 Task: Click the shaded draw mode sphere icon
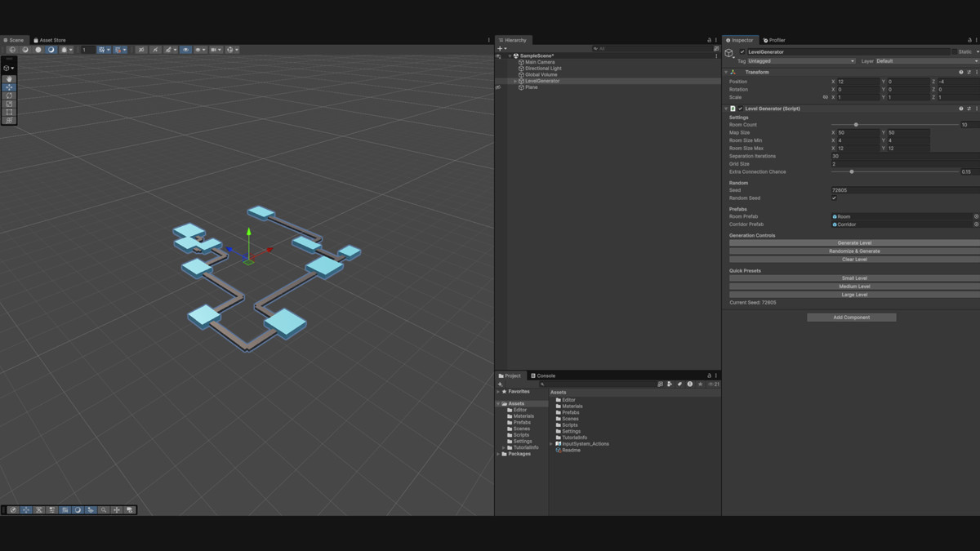[51, 50]
